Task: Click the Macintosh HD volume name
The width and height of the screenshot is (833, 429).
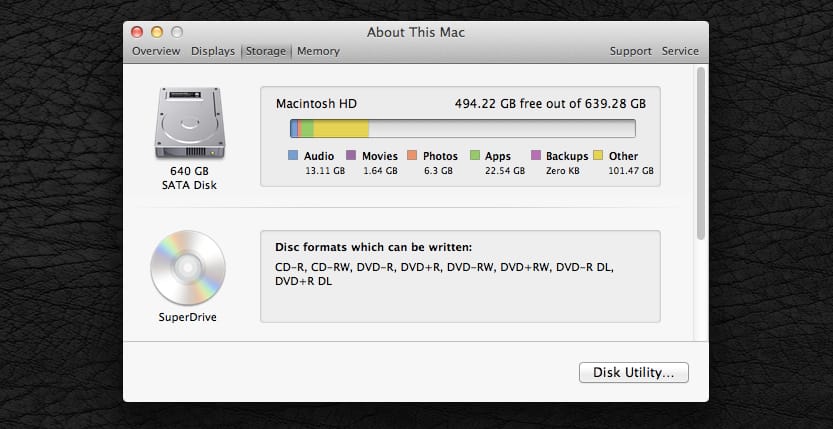Action: 316,104
